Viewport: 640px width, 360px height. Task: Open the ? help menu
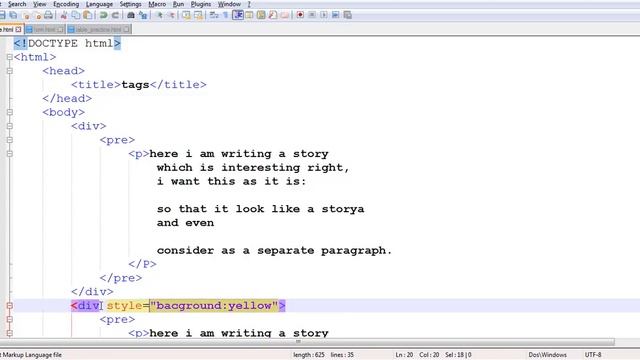coord(249,4)
